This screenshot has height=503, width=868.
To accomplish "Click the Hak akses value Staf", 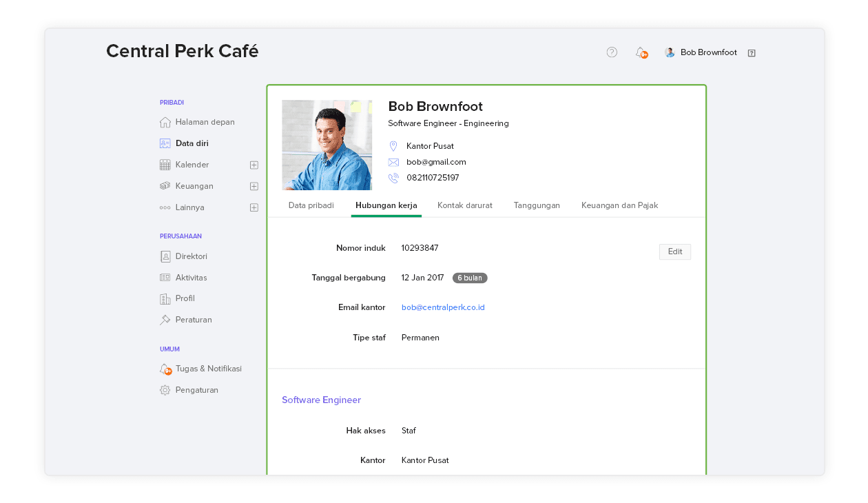I will [409, 431].
